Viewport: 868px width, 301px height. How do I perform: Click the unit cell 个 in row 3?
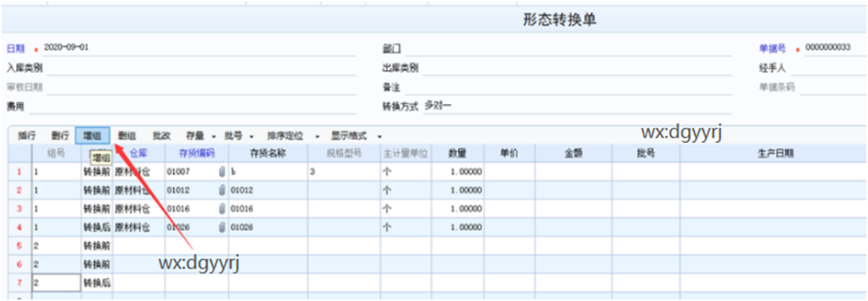[405, 209]
